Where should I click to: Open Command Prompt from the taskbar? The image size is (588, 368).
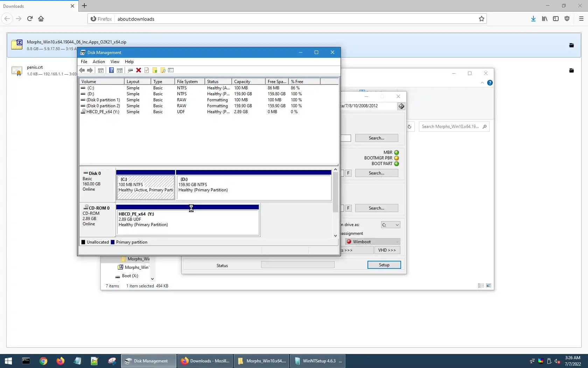pyautogui.click(x=26, y=361)
